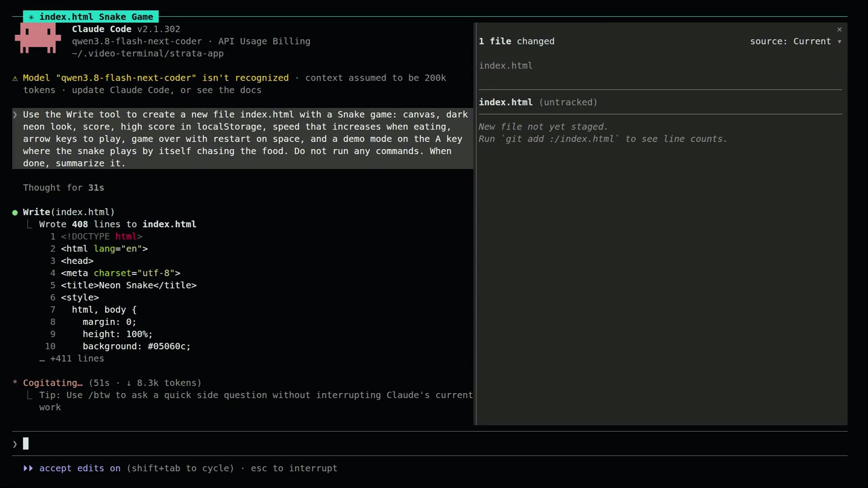Click the 'update Claude Code' text
This screenshot has width=868, height=488.
click(120, 90)
